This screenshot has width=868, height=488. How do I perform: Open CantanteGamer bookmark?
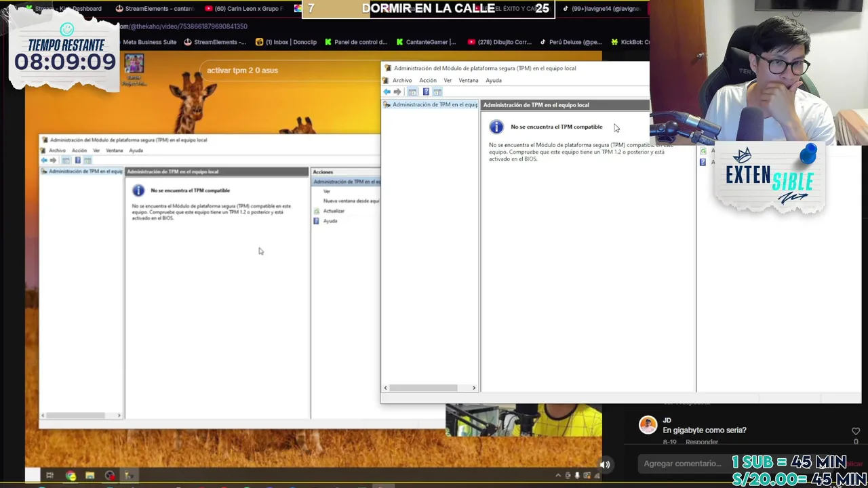click(426, 42)
